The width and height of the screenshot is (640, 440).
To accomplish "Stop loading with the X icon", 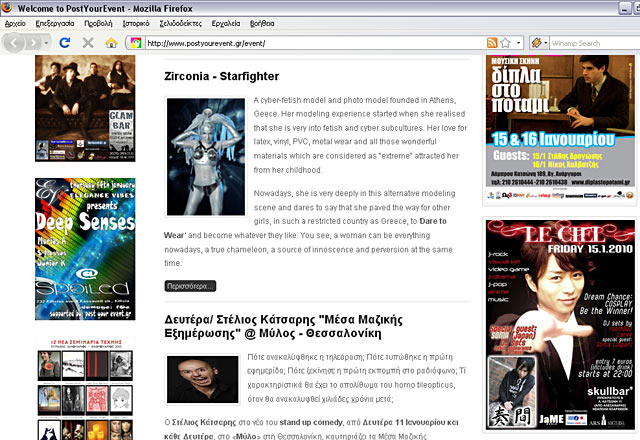I will coord(88,42).
